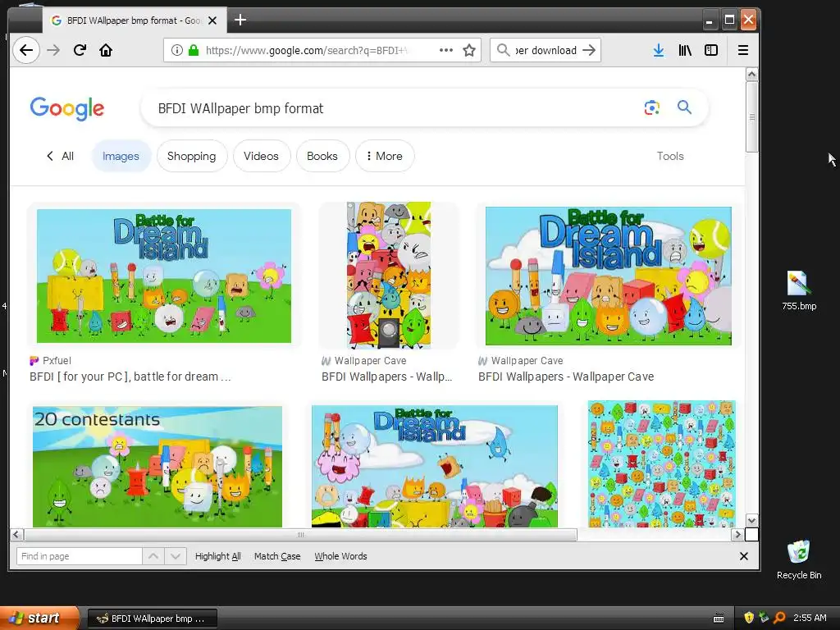Viewport: 840px width, 630px height.
Task: Toggle Whole Words in find bar
Action: (x=340, y=556)
